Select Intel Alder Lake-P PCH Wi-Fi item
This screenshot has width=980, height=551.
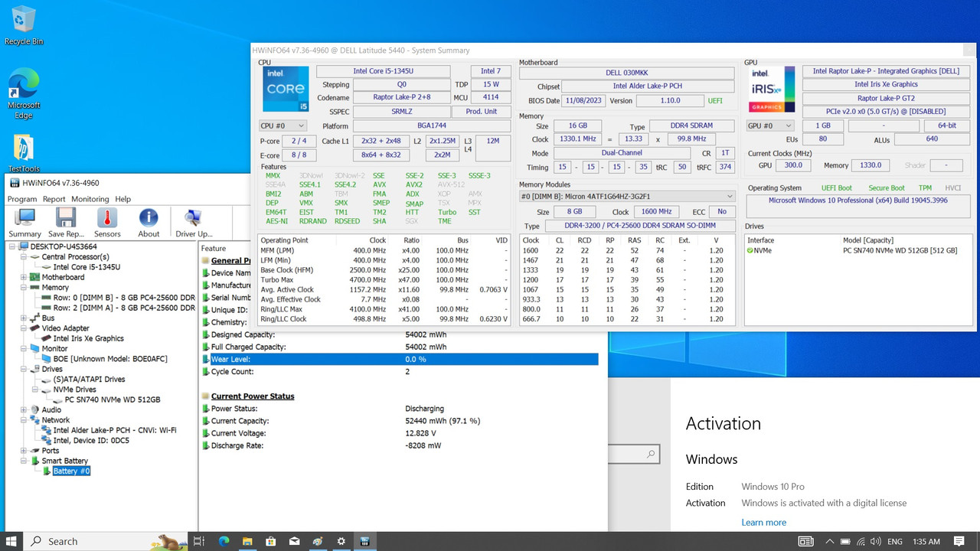[x=115, y=430]
